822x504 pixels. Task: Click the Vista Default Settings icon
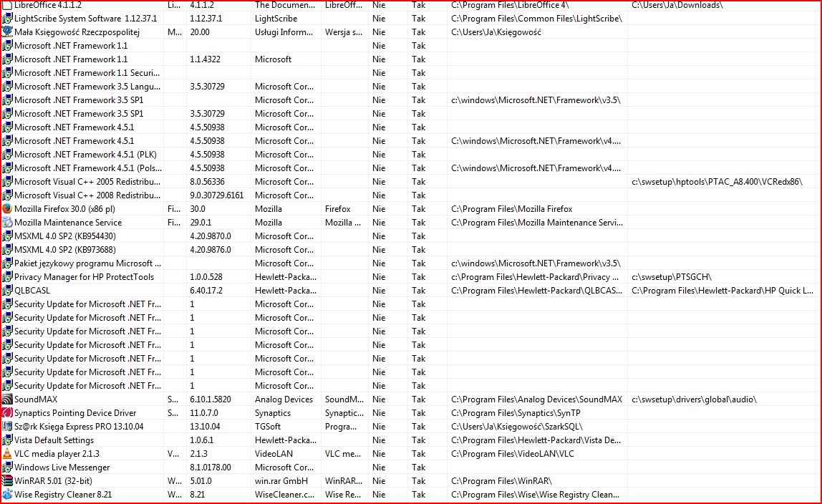pyautogui.click(x=7, y=440)
